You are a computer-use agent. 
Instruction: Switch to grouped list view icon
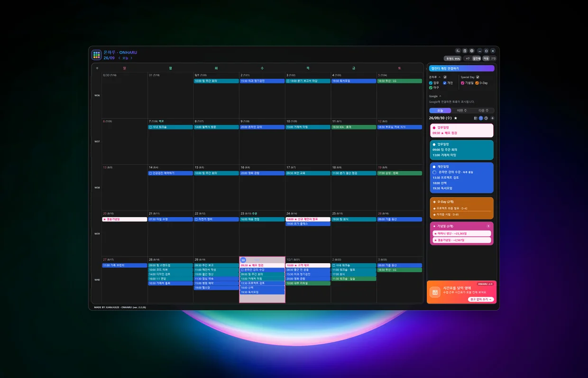pos(476,118)
